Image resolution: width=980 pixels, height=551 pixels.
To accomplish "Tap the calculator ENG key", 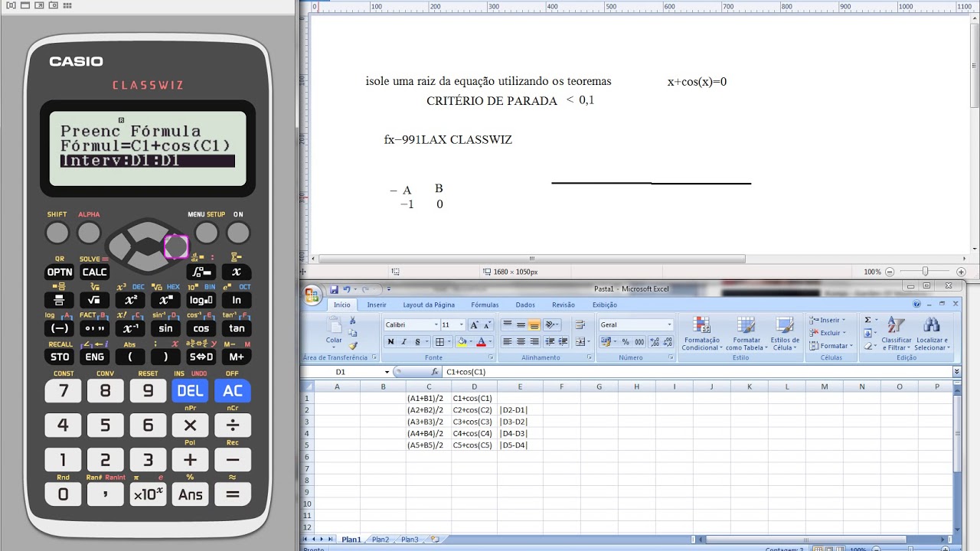I will 95,357.
